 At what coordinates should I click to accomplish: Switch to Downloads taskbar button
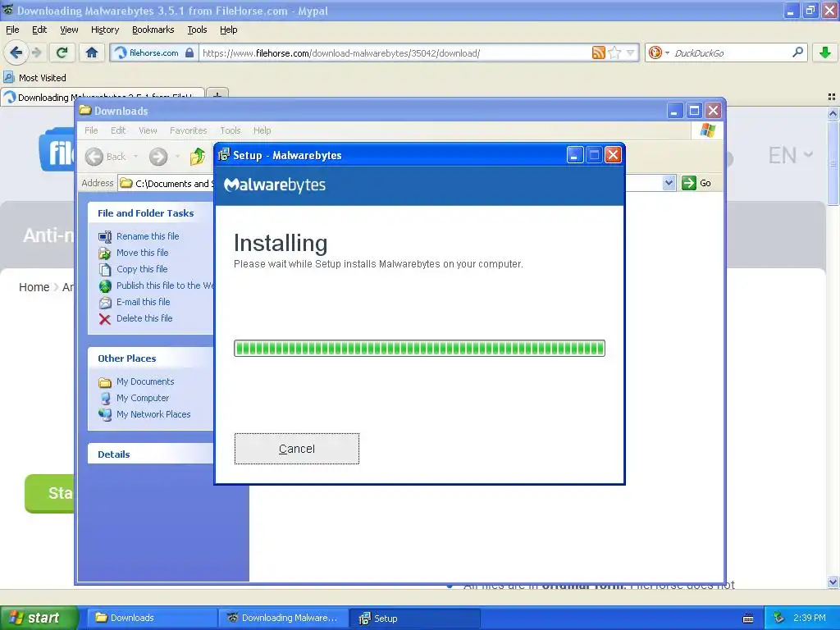tap(151, 618)
